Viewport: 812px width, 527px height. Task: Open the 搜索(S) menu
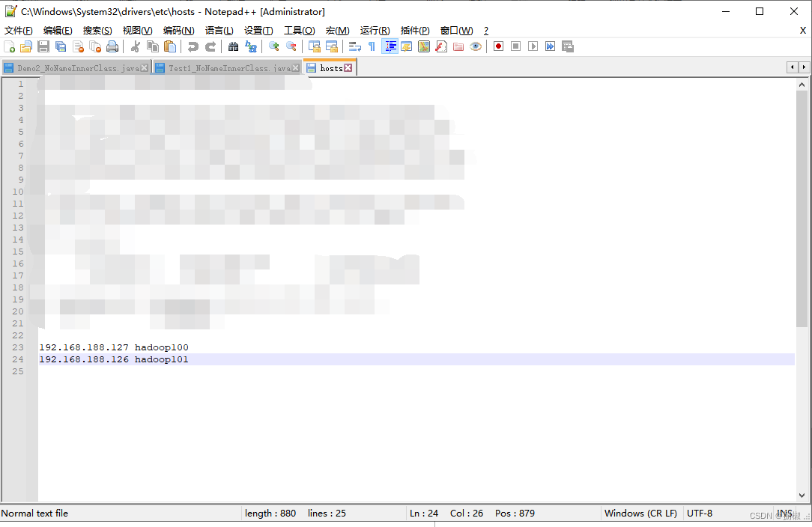point(97,31)
